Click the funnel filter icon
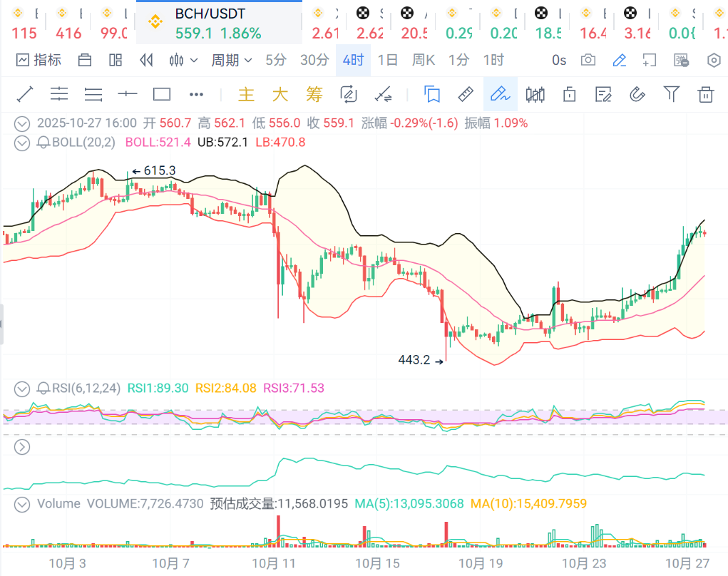 [671, 93]
